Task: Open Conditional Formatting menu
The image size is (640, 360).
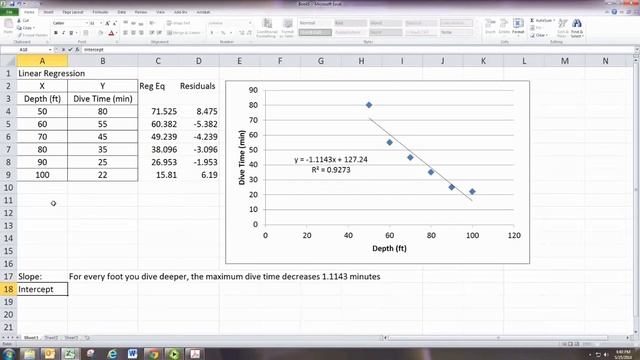Action: pyautogui.click(x=267, y=28)
